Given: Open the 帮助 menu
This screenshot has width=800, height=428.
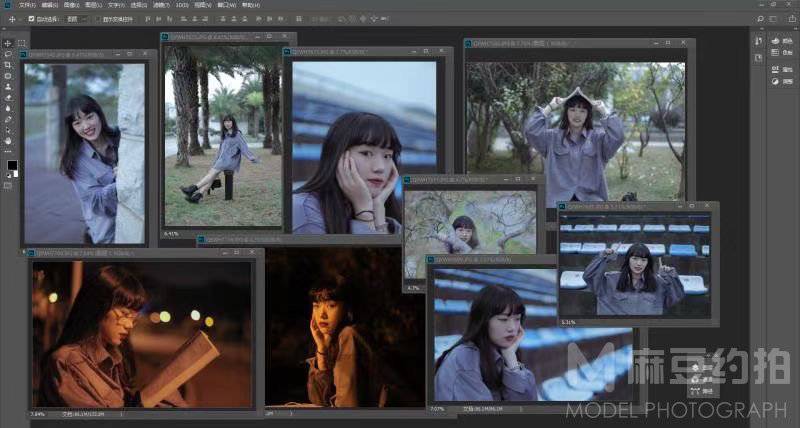Looking at the screenshot, I should [251, 5].
